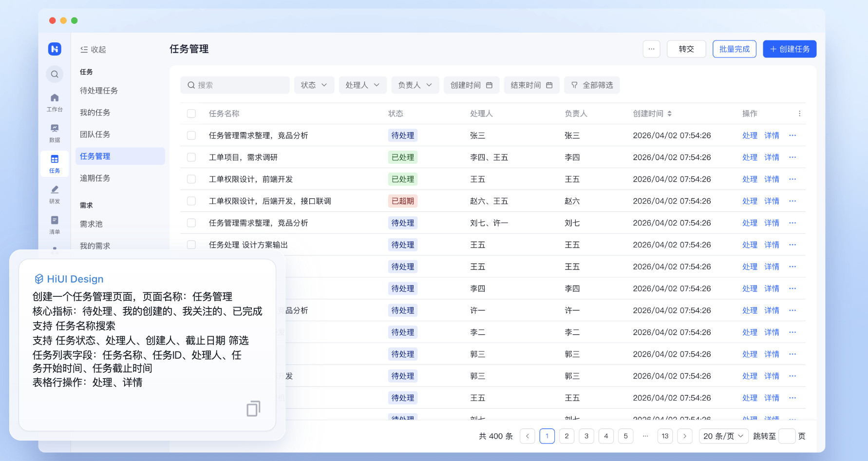The width and height of the screenshot is (868, 461).
Task: Check the 工单项目,需求调研 row
Action: click(191, 157)
